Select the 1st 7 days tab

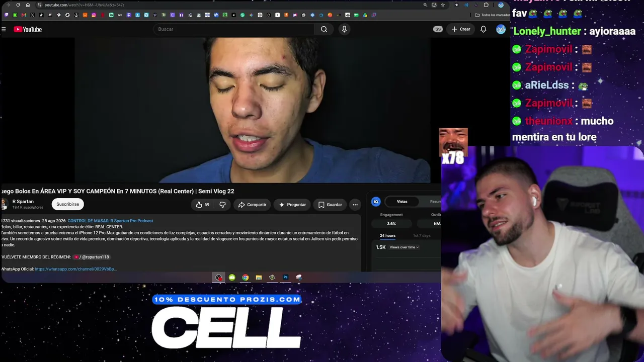(x=422, y=236)
